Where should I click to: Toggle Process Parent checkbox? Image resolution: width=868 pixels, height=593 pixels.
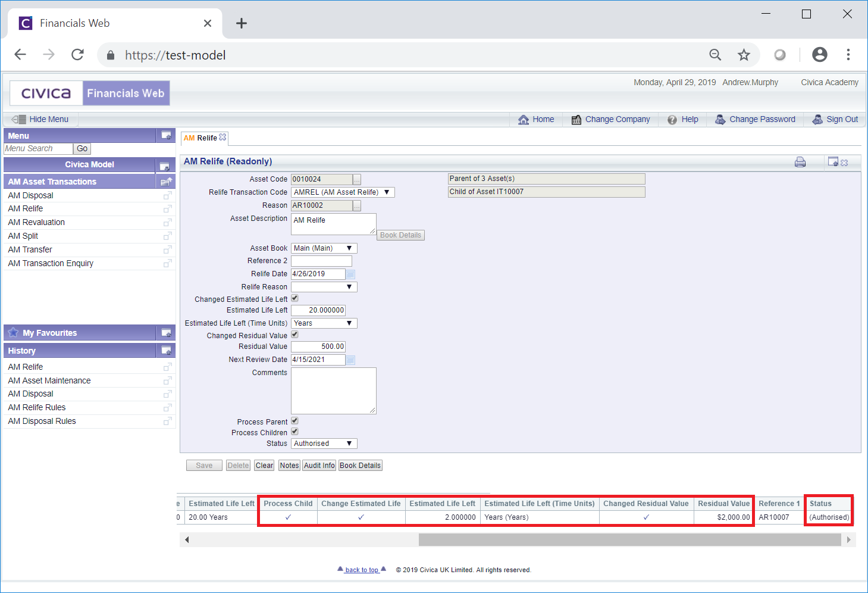click(x=294, y=421)
